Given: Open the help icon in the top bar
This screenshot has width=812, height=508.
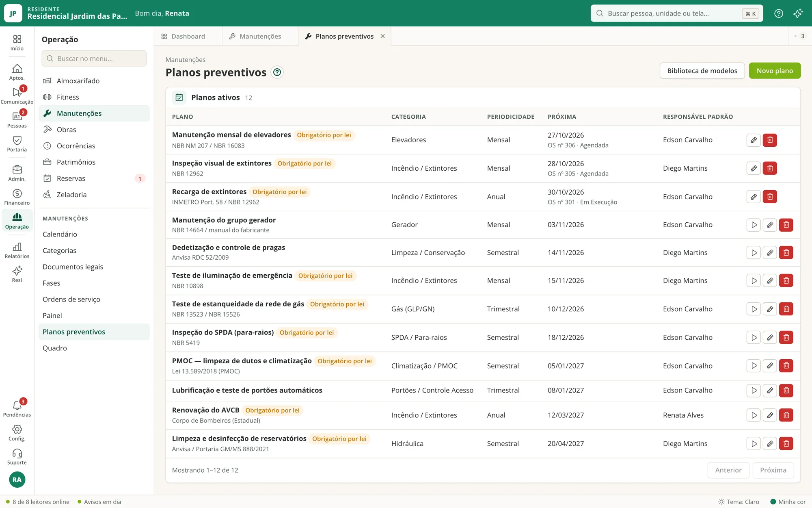Looking at the screenshot, I should pyautogui.click(x=778, y=13).
